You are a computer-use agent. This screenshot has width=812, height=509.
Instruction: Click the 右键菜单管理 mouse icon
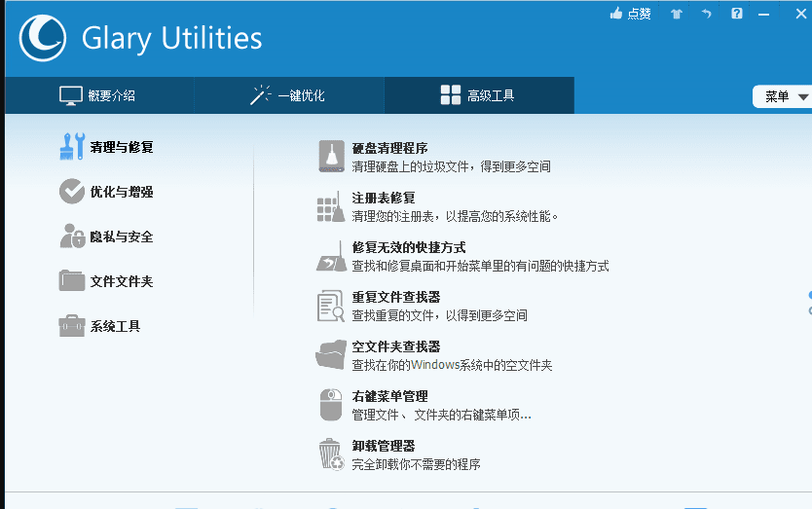(332, 405)
